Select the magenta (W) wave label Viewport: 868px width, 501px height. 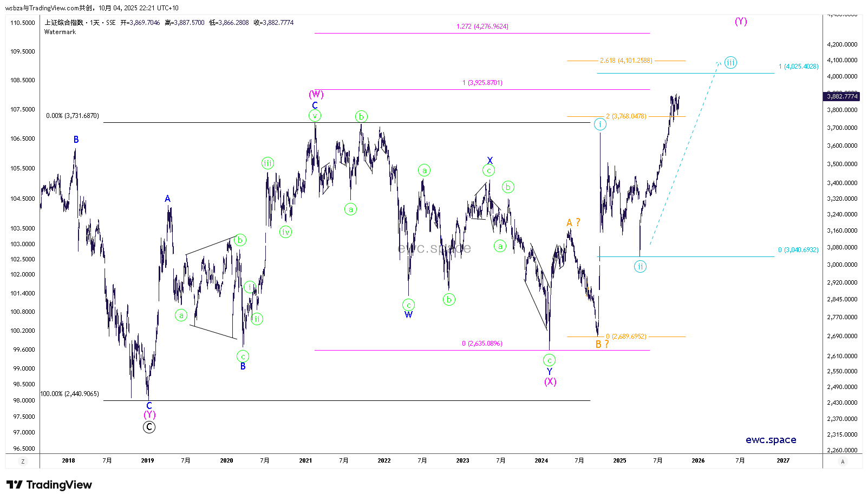316,95
